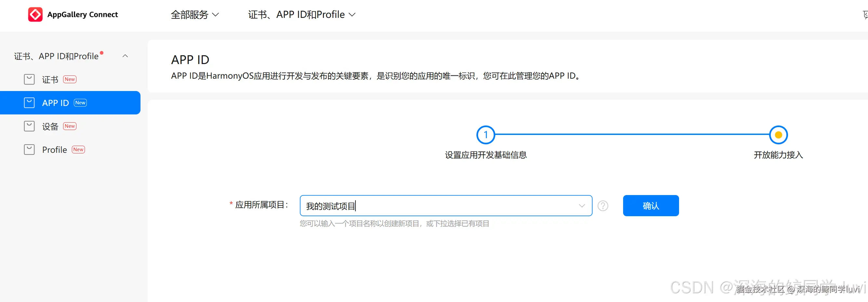Image resolution: width=868 pixels, height=302 pixels.
Task: Open the 全部服务 dropdown menu
Action: pyautogui.click(x=195, y=15)
